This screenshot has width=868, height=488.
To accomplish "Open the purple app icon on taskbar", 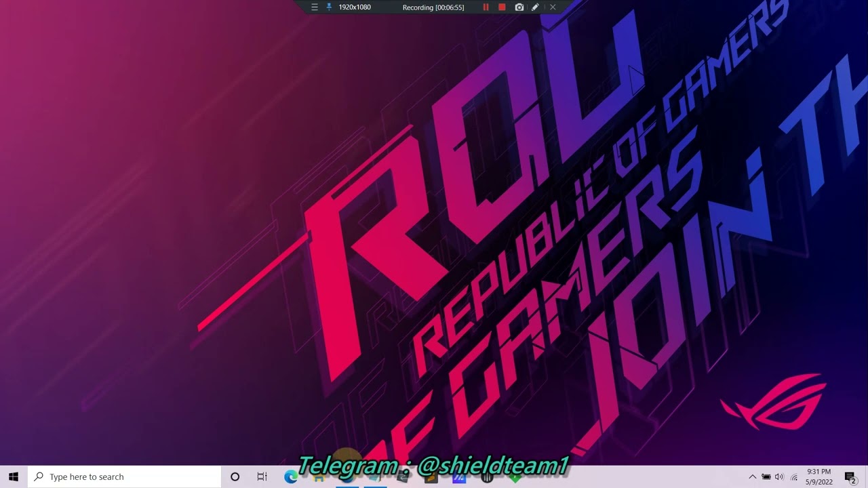I will pyautogui.click(x=459, y=477).
